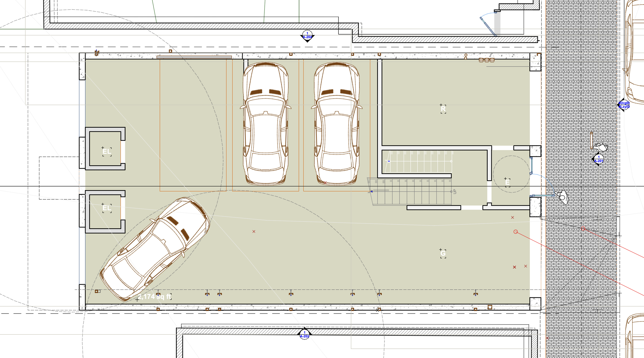Click the 2,174 sq ft area label
644x358 pixels.
tap(155, 297)
